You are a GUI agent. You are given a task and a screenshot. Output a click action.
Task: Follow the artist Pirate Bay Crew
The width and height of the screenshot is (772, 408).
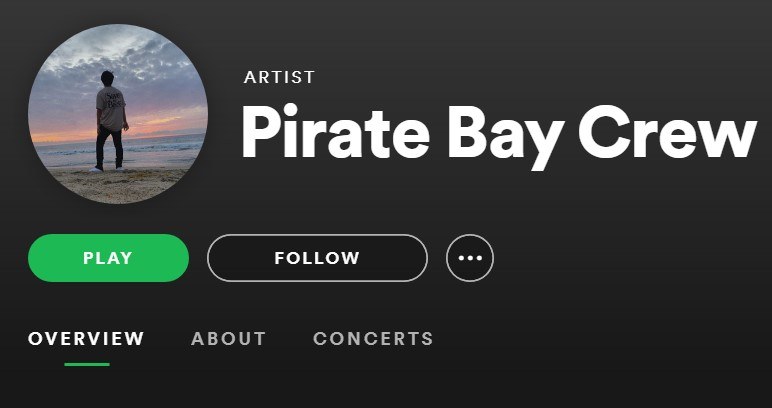(x=317, y=258)
